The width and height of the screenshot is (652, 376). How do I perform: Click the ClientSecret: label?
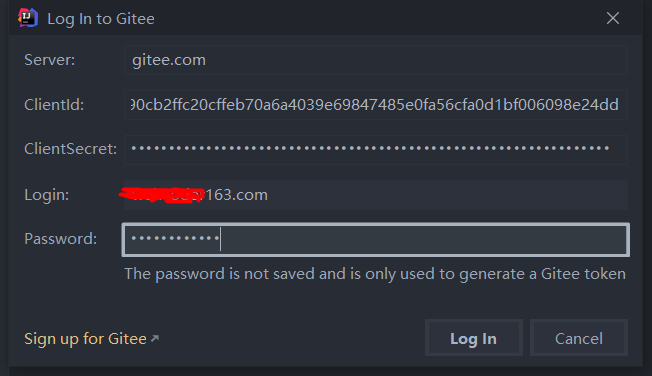click(71, 149)
